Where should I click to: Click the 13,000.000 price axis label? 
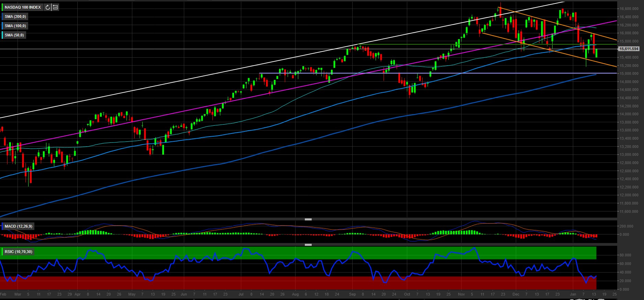pyautogui.click(x=629, y=154)
